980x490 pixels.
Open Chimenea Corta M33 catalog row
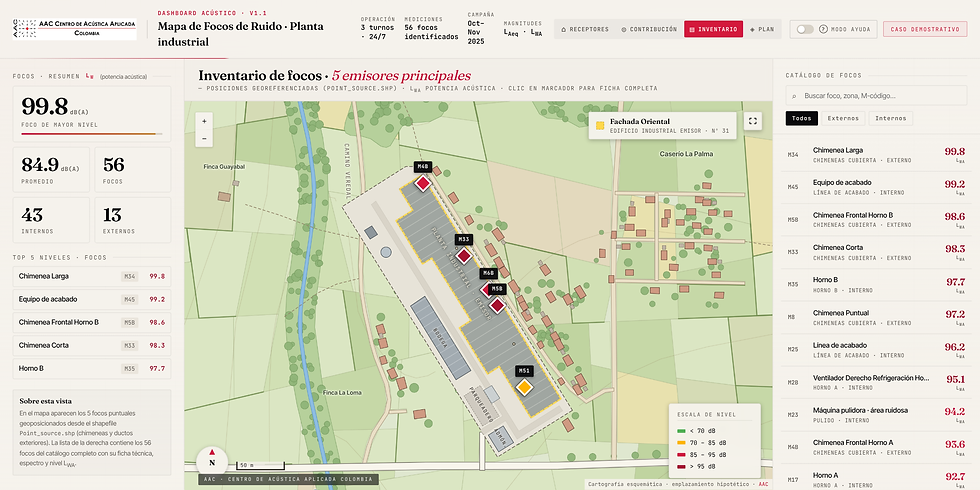coord(876,252)
